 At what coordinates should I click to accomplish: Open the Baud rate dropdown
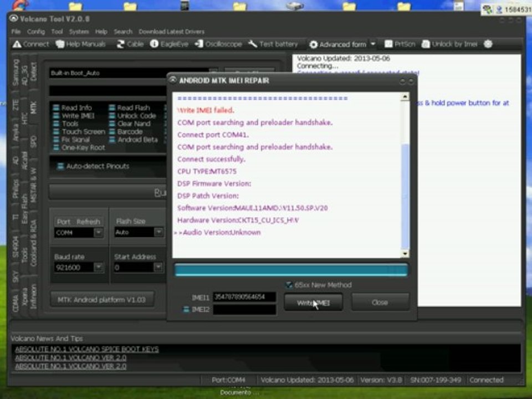coord(99,267)
